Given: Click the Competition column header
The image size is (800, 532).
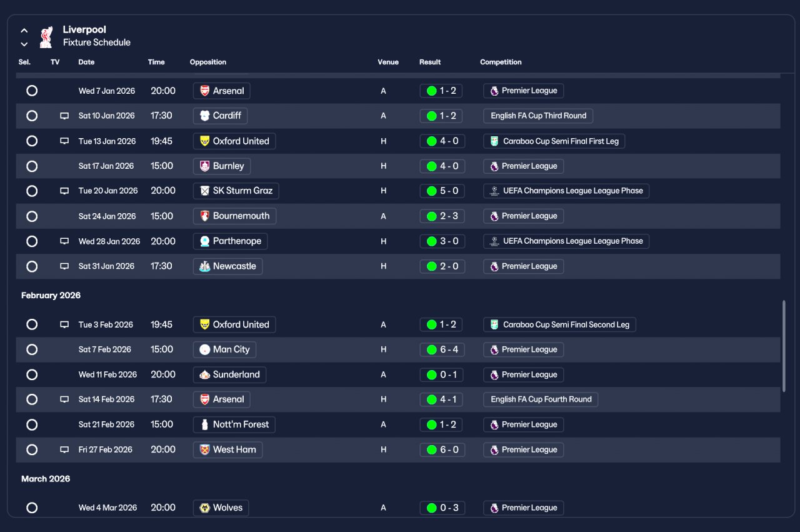Looking at the screenshot, I should (501, 62).
